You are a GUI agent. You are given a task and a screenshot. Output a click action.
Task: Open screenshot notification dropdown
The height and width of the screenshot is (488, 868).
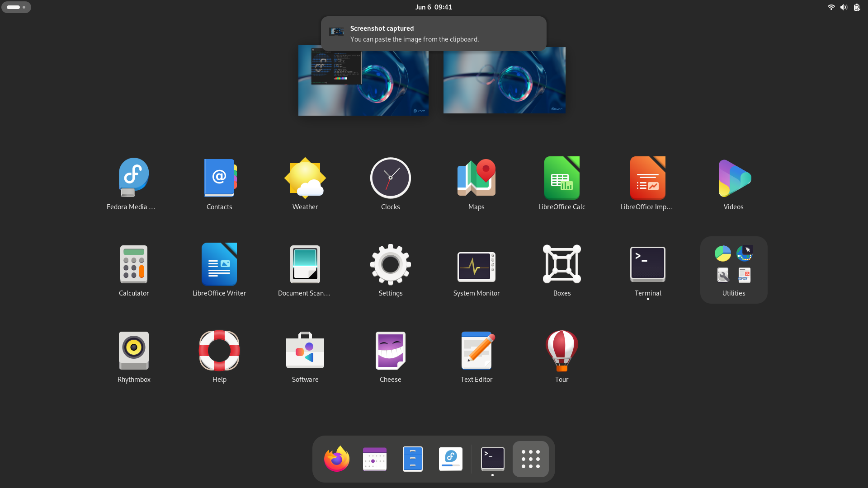tap(434, 33)
